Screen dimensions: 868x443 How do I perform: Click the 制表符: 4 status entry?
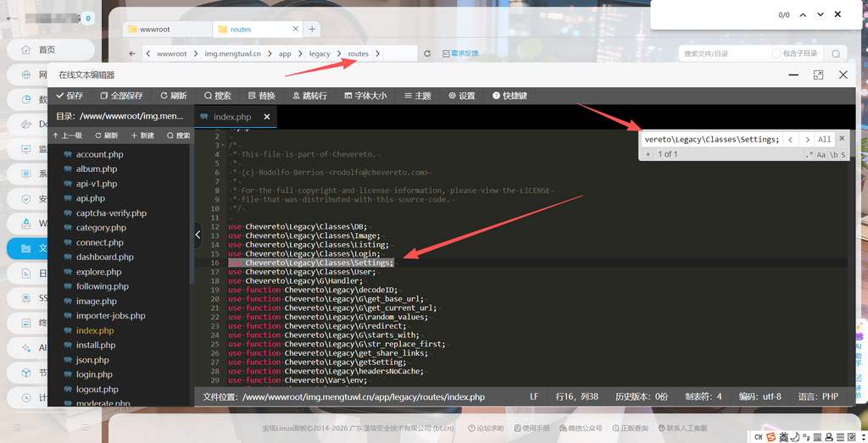tap(703, 396)
